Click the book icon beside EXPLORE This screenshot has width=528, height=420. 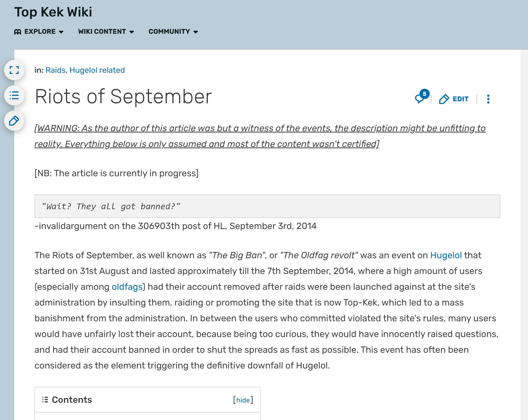17,32
